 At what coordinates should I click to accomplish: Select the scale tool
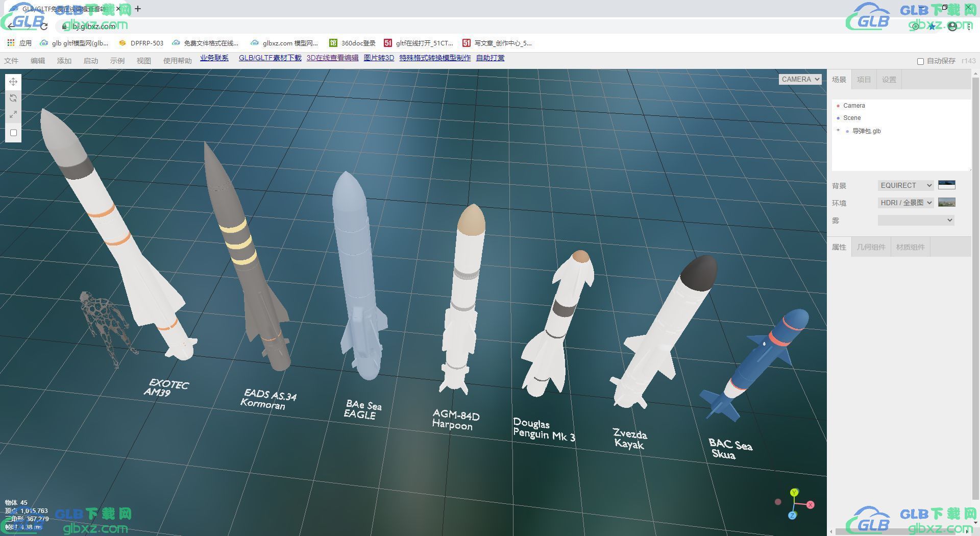(x=13, y=115)
